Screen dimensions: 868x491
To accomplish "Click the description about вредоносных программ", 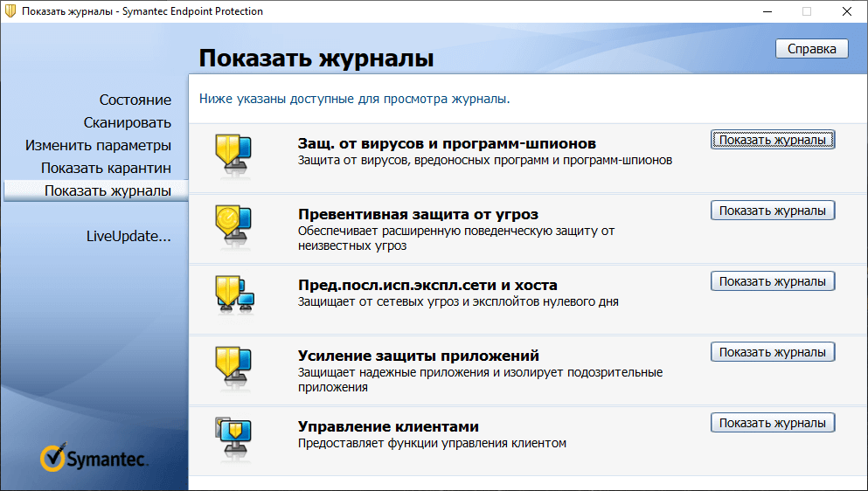I will 485,161.
